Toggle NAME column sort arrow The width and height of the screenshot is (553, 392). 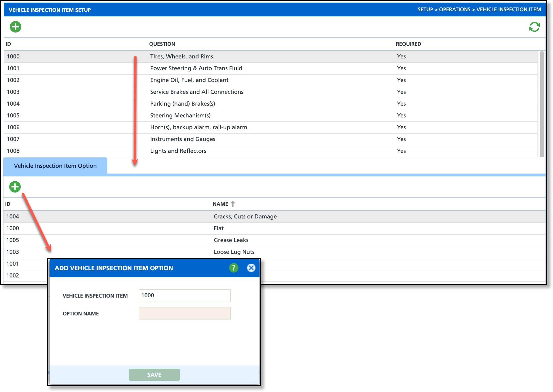point(233,204)
